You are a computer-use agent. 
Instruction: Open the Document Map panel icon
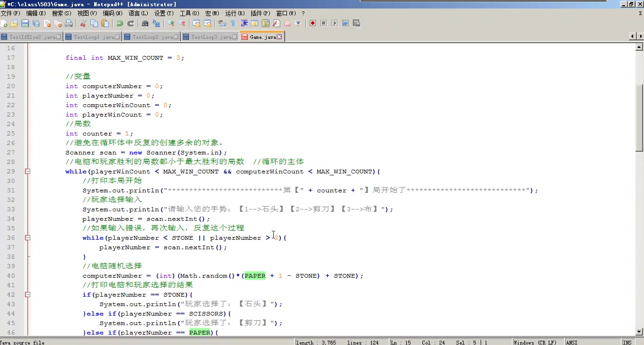(265, 23)
